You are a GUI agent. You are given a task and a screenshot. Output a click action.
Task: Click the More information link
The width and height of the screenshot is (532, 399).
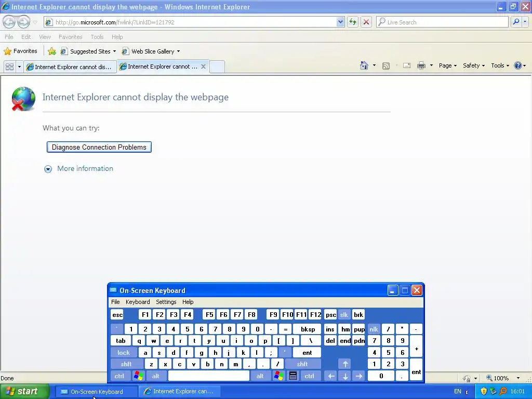coord(85,169)
